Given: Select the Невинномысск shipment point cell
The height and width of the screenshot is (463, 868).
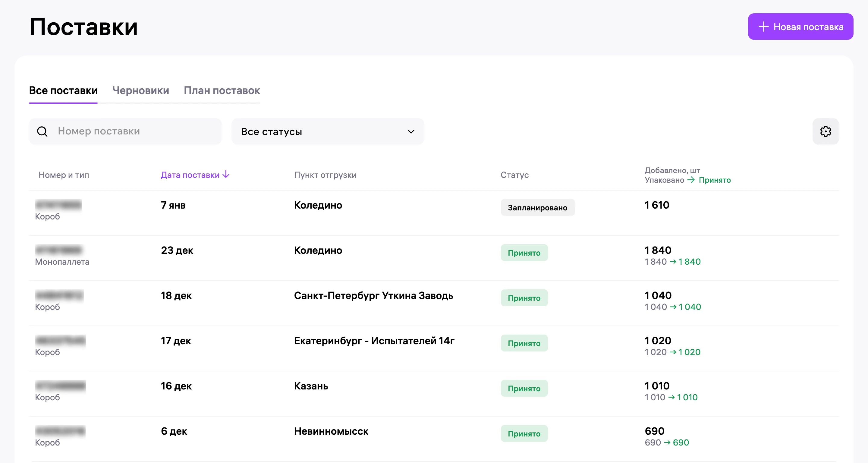Looking at the screenshot, I should pos(331,431).
